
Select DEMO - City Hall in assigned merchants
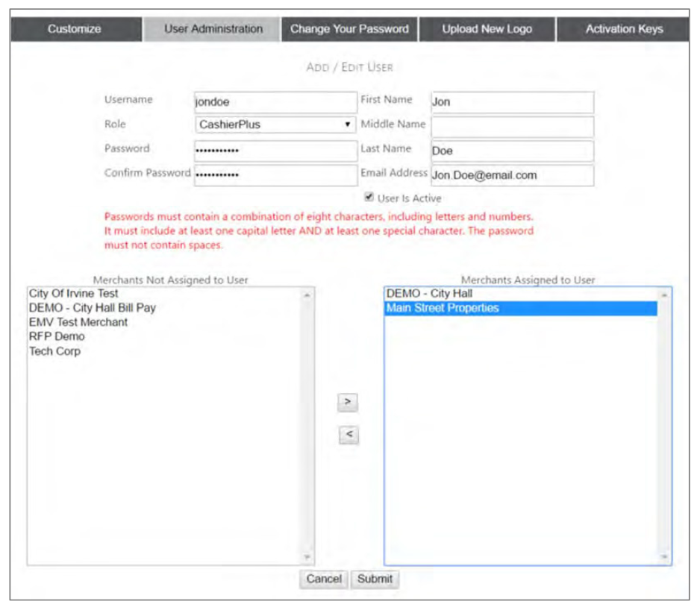point(429,294)
